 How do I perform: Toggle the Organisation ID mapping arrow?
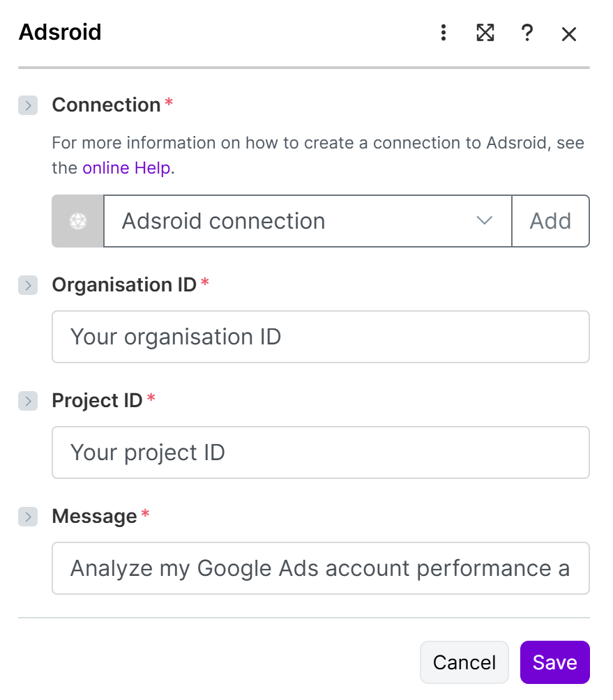[x=28, y=284]
